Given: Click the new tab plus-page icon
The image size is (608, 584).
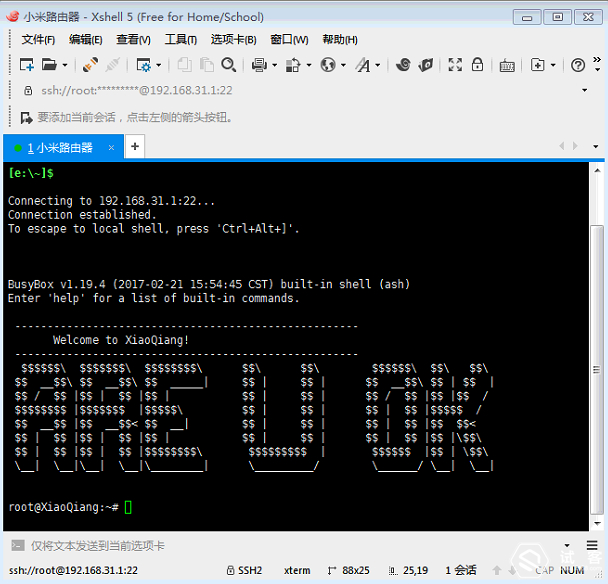Looking at the screenshot, I should (x=537, y=65).
